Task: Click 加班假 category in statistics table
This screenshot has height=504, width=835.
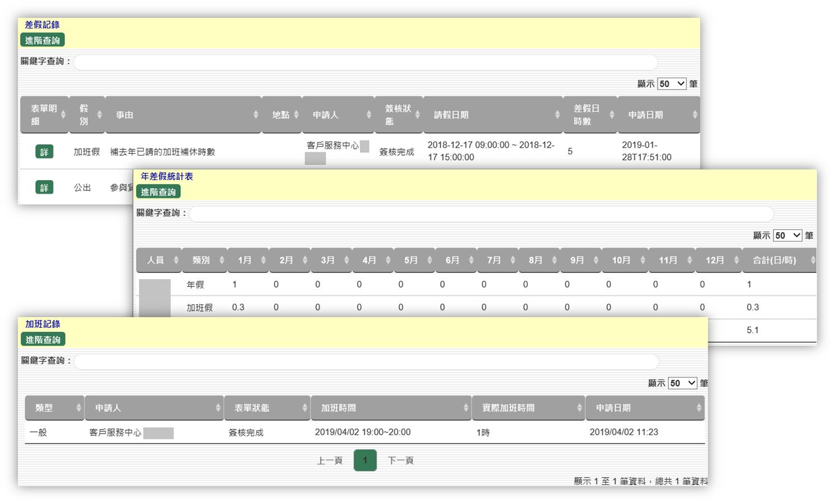Action: click(200, 308)
